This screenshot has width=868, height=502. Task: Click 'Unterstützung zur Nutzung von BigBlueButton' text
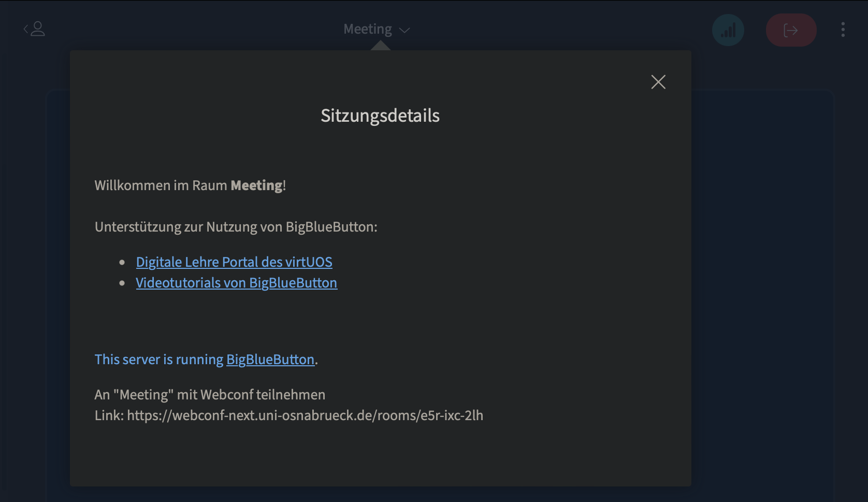coord(236,227)
